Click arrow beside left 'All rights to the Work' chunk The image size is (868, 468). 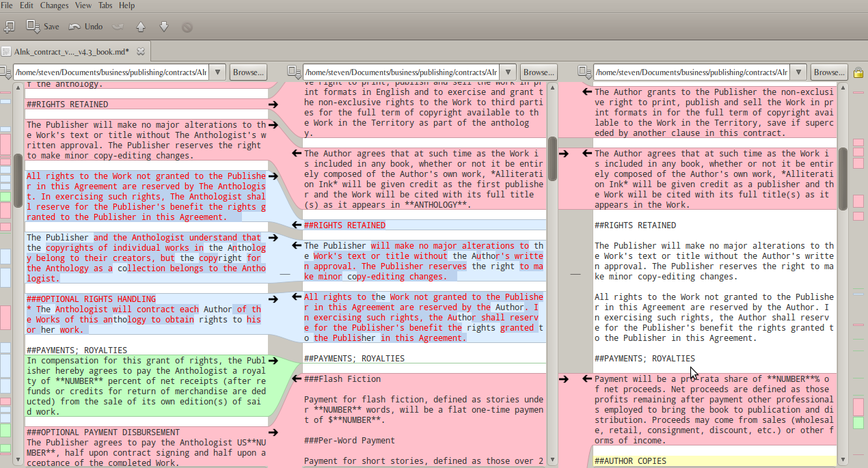click(273, 176)
